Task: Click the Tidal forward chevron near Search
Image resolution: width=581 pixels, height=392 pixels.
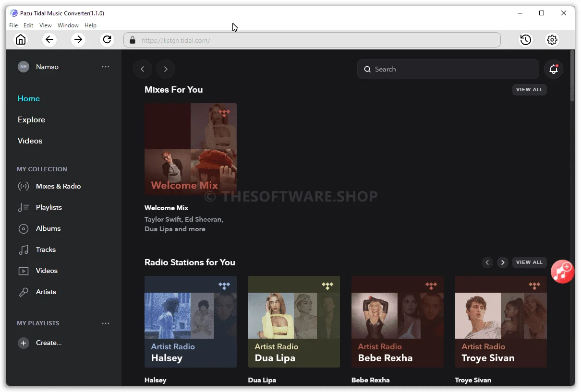Action: (166, 69)
